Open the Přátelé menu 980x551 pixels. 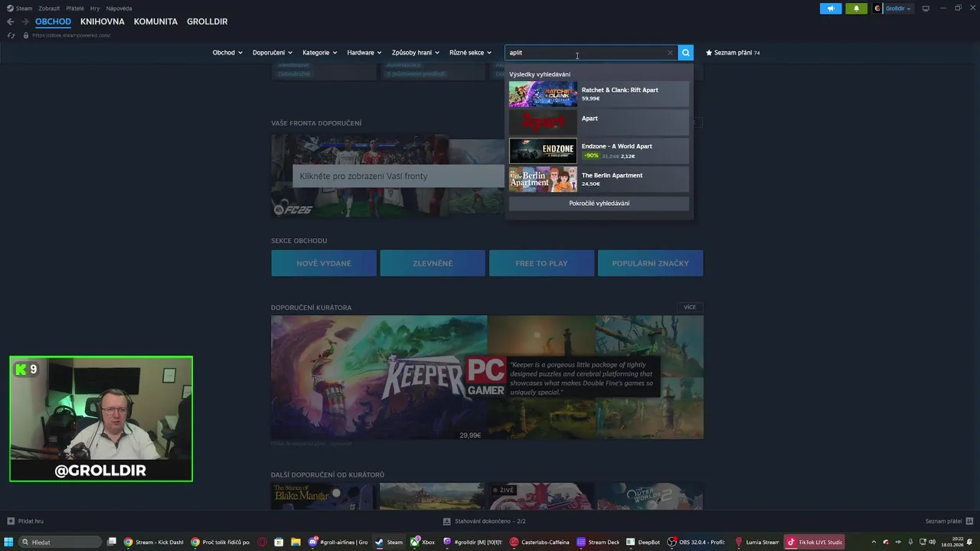[x=75, y=8]
